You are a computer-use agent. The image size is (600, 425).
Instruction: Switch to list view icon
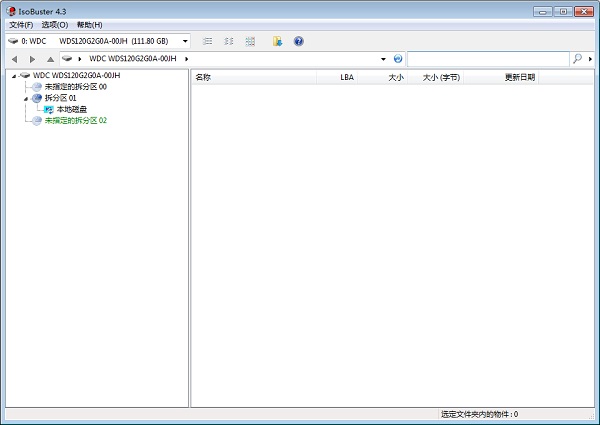pos(207,41)
